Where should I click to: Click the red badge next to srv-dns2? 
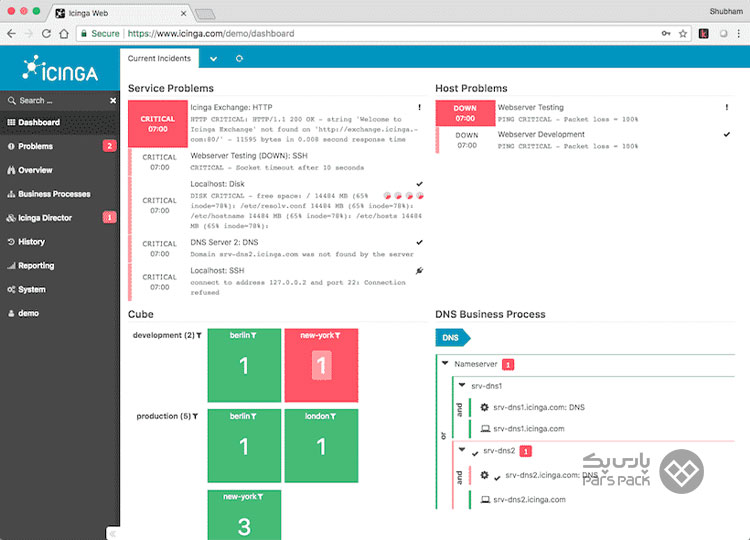526,451
